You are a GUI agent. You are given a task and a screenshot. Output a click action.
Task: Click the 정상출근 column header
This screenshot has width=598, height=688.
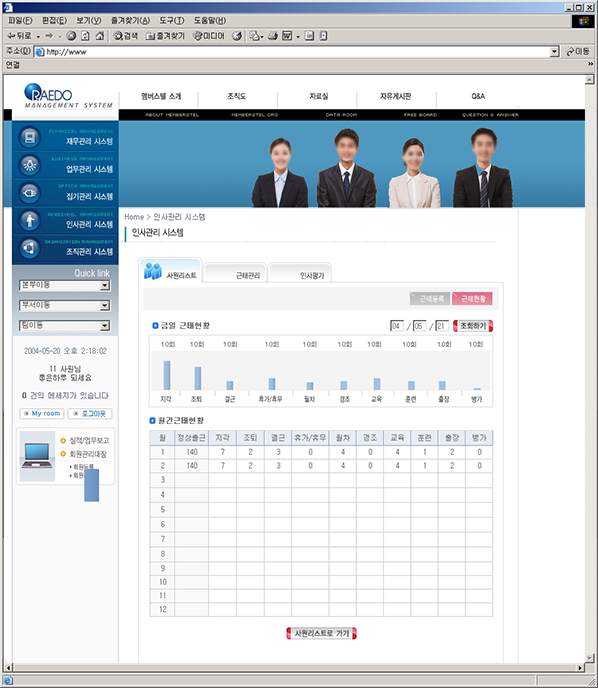[x=191, y=438]
